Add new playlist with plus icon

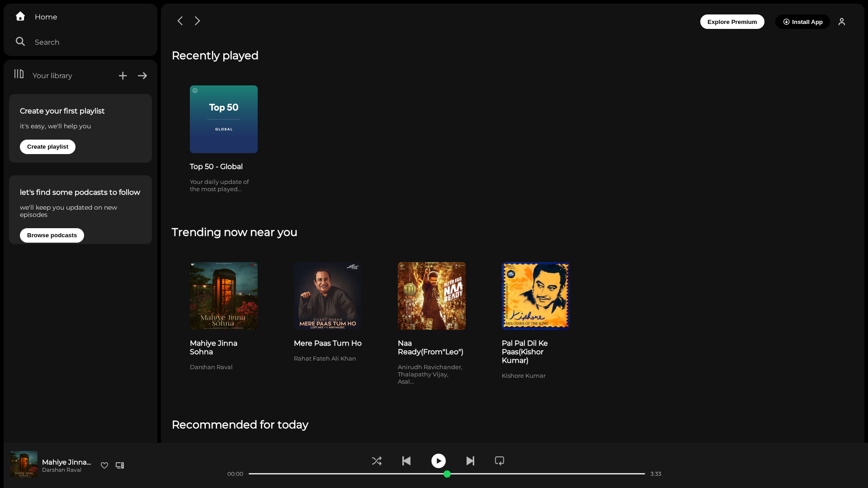click(123, 76)
